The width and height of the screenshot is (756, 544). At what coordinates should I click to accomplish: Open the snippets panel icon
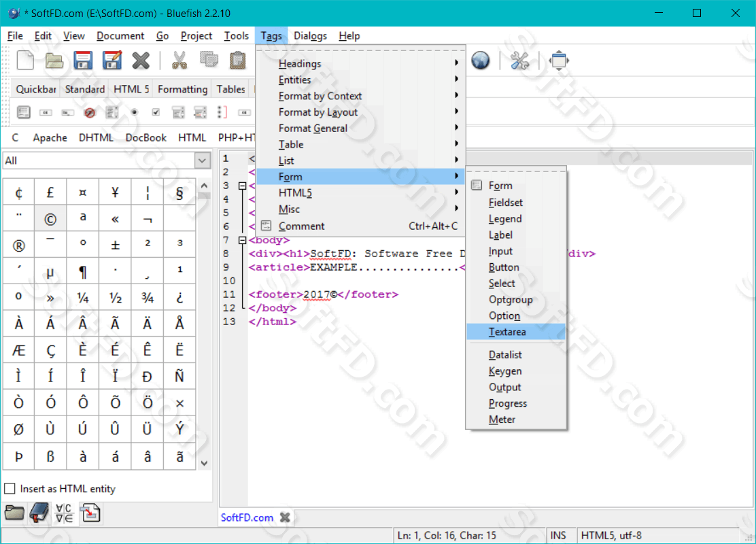(90, 513)
